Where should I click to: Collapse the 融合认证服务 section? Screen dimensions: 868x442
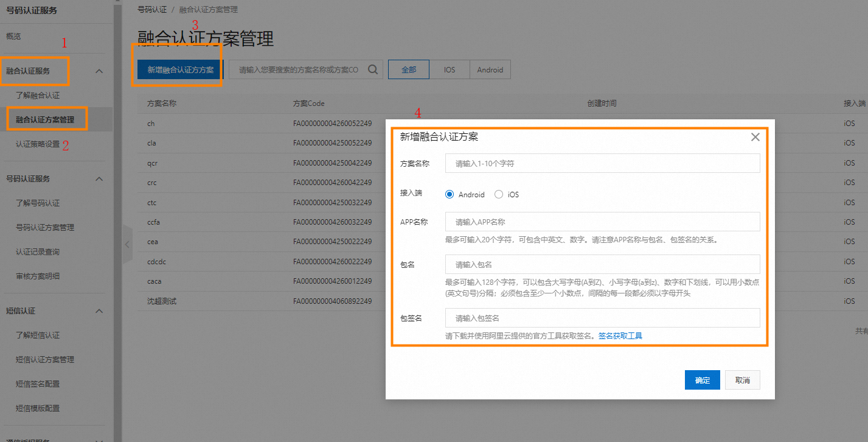pos(100,71)
